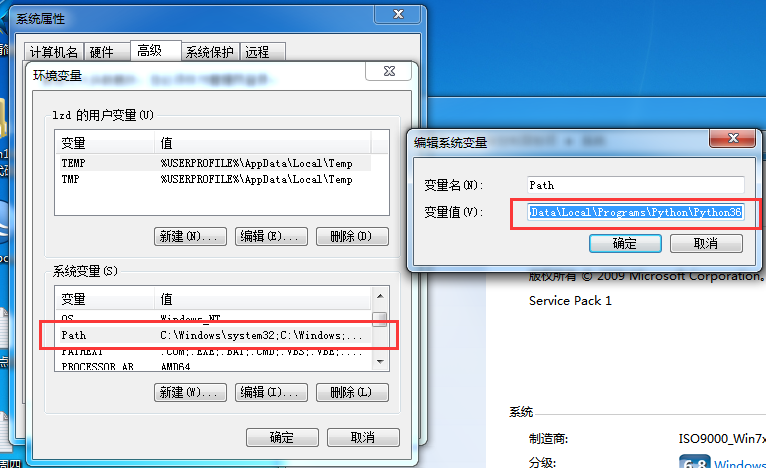The width and height of the screenshot is (766, 468).
Task: Select the TMP user variable row
Action: point(214,179)
